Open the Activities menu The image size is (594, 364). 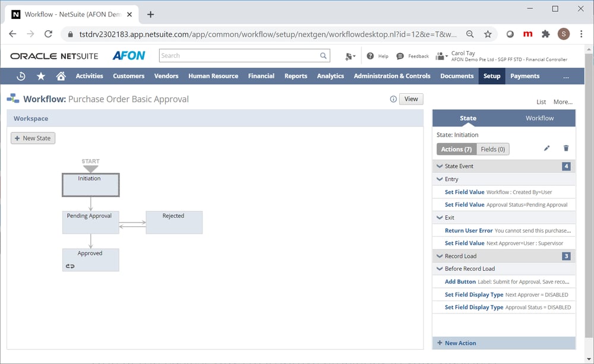click(90, 76)
